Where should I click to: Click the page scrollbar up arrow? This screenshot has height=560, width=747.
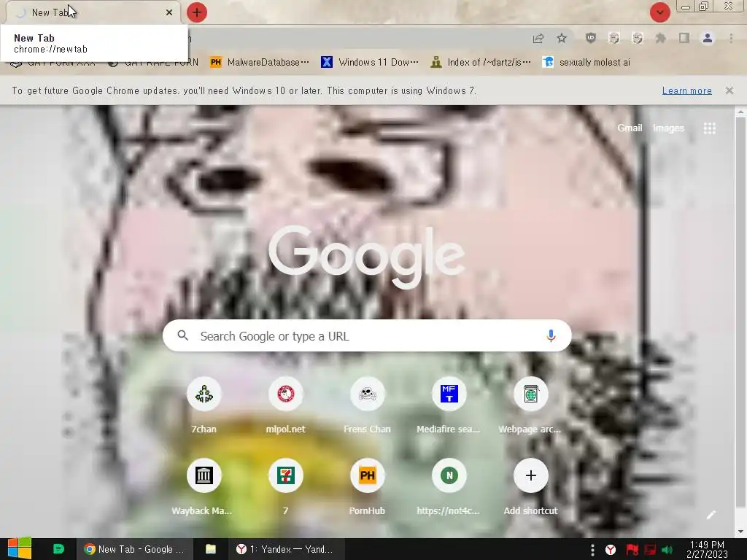coord(740,112)
